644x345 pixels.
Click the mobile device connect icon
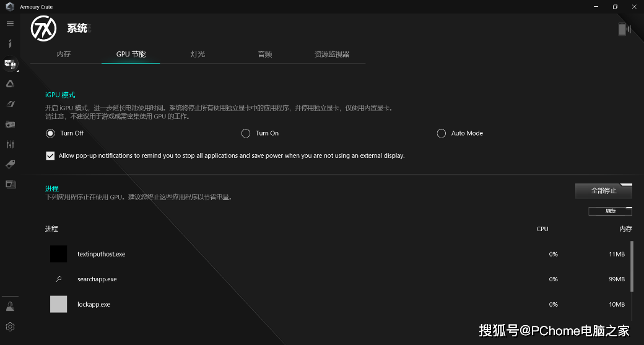[x=624, y=29]
